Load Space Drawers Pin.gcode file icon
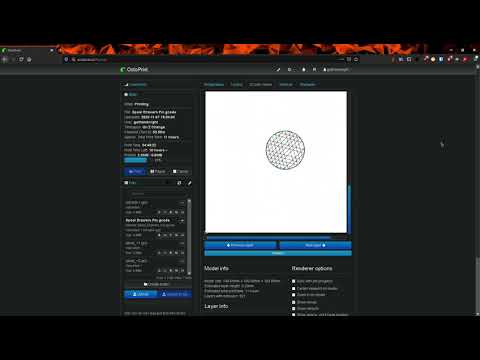 pyautogui.click(x=177, y=235)
